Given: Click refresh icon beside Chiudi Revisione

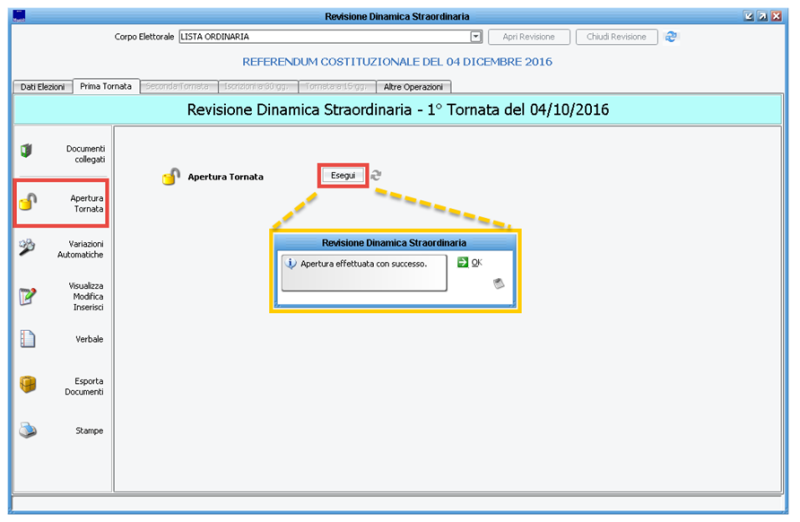Looking at the screenshot, I should pos(671,37).
